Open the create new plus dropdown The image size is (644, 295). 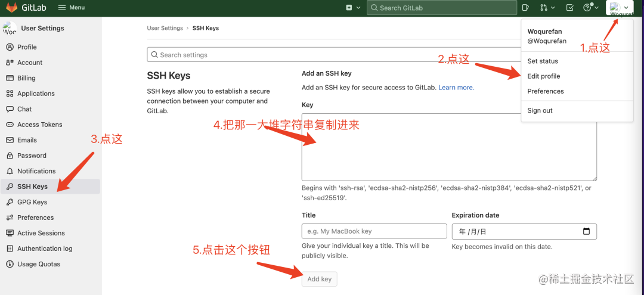pyautogui.click(x=353, y=7)
